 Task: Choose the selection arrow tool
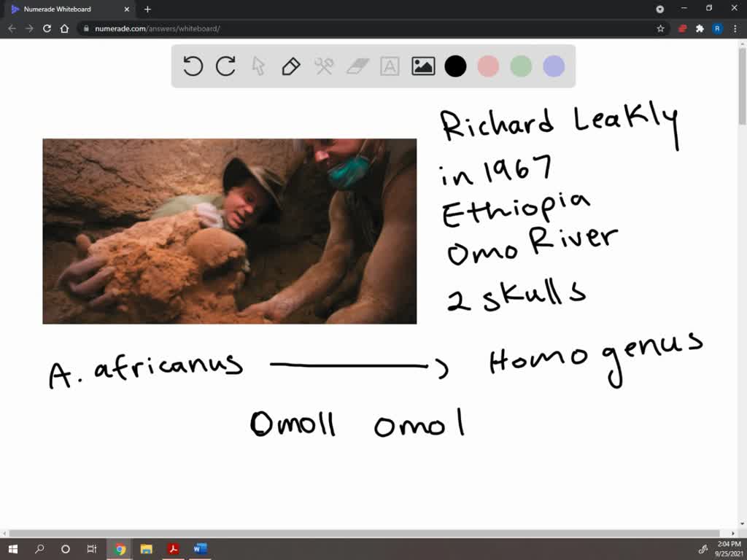[258, 66]
